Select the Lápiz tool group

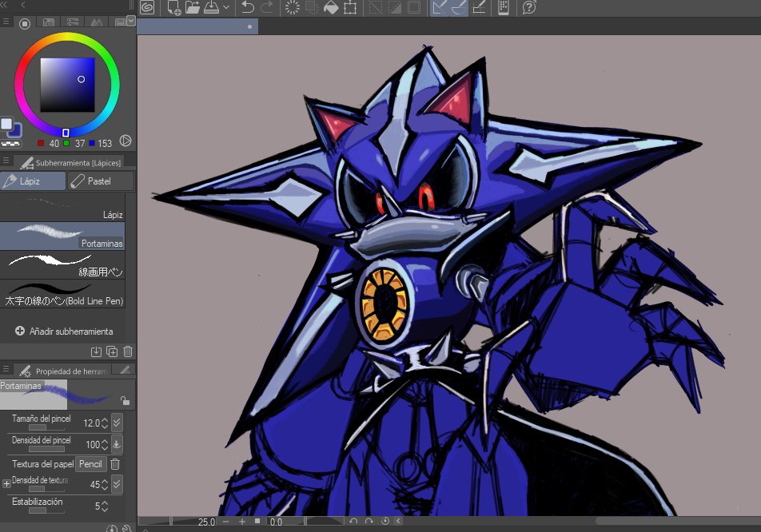pos(33,181)
